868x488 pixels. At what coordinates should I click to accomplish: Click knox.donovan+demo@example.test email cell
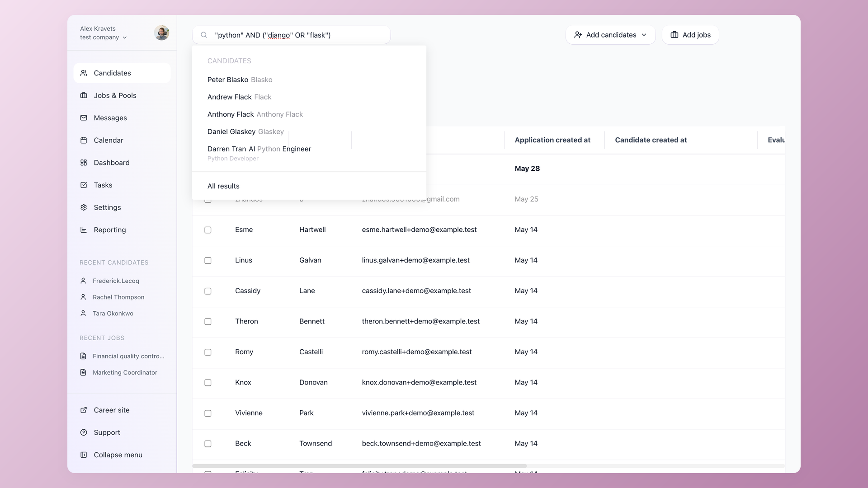(419, 382)
